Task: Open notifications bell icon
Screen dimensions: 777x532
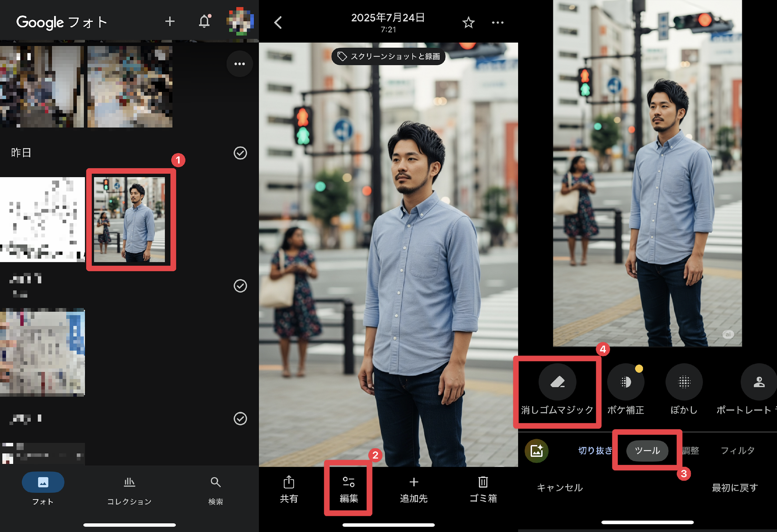Action: (x=205, y=21)
